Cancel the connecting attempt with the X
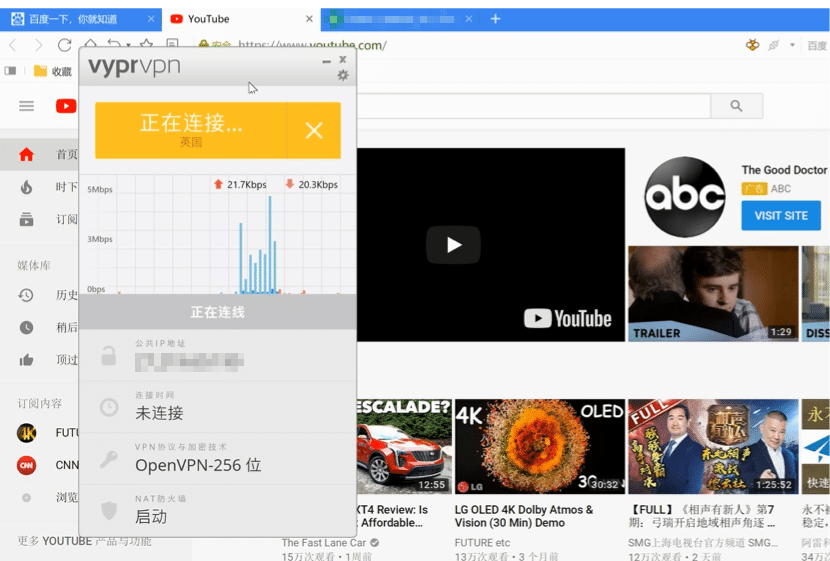 (314, 130)
